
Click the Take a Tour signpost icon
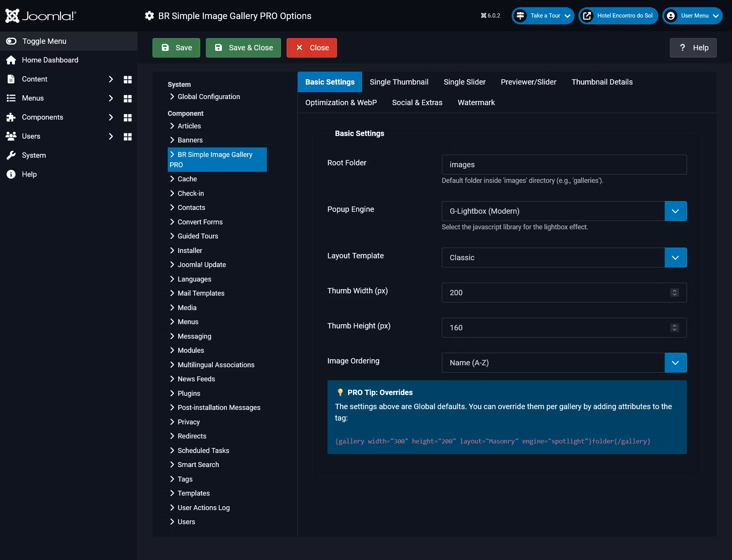[x=520, y=16]
